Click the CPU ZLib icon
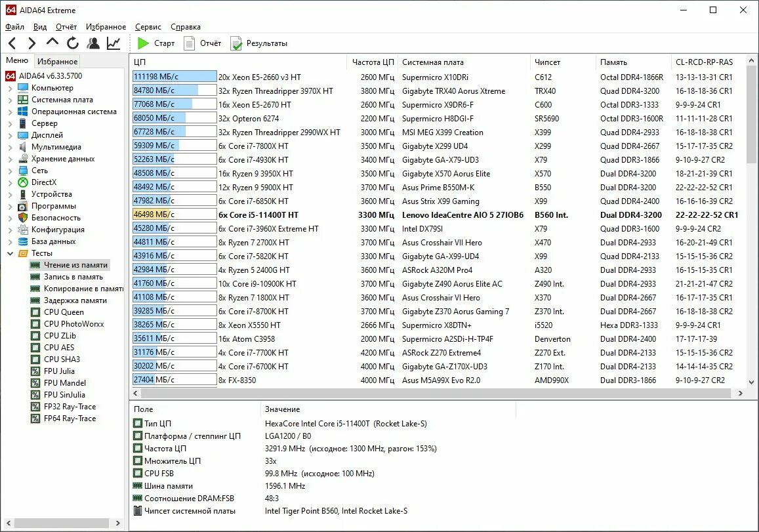 35,336
